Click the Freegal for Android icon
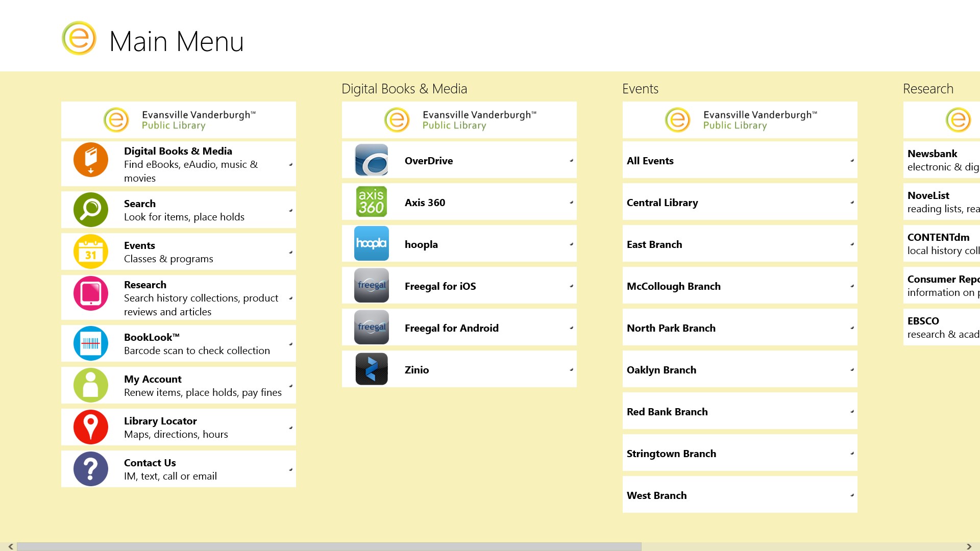The width and height of the screenshot is (980, 551). pyautogui.click(x=372, y=328)
